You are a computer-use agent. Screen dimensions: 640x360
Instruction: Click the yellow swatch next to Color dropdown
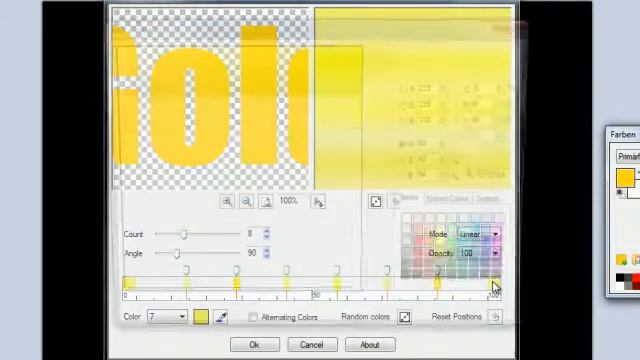pos(201,317)
